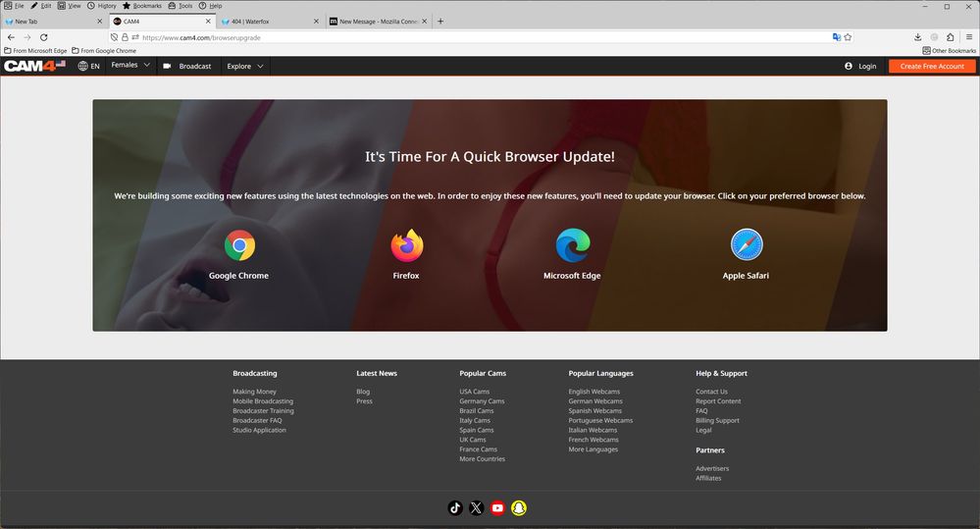Image resolution: width=980 pixels, height=529 pixels.
Task: Open the extensions puzzle icon
Action: [950, 37]
